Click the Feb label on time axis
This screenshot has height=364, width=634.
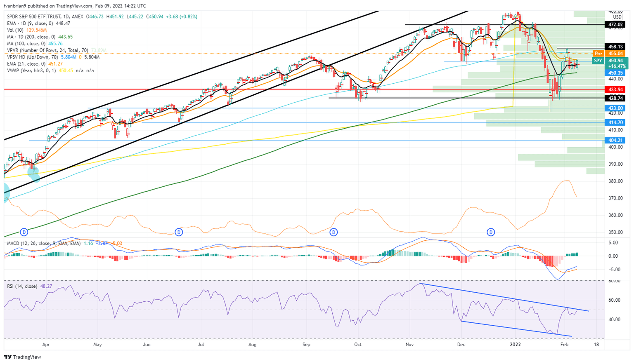pyautogui.click(x=565, y=344)
